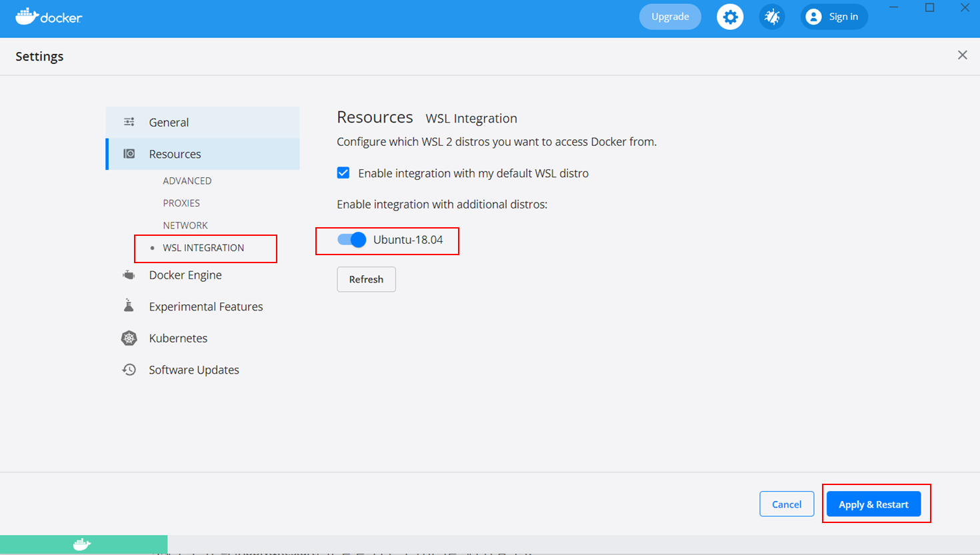Click the Upgrade button
The width and height of the screenshot is (980, 555).
pos(670,17)
